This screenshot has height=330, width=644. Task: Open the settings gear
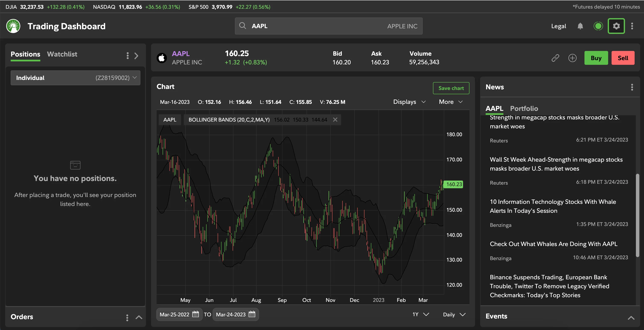click(616, 26)
